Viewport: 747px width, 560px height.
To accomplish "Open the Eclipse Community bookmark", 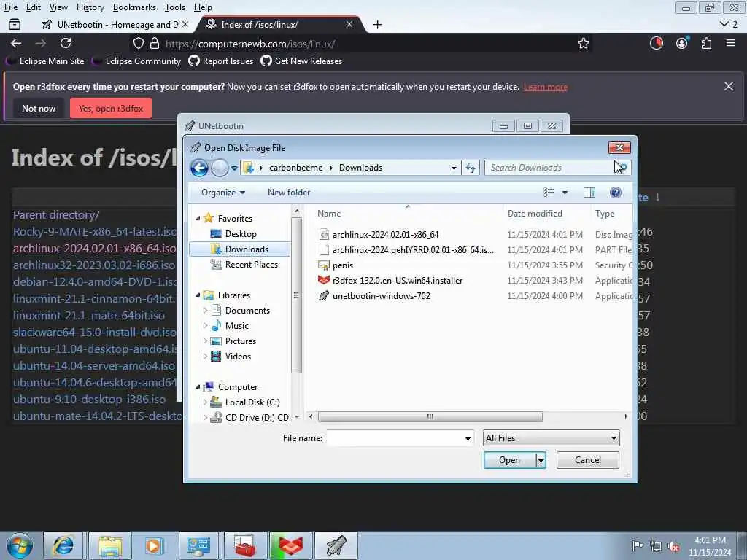I will [138, 61].
